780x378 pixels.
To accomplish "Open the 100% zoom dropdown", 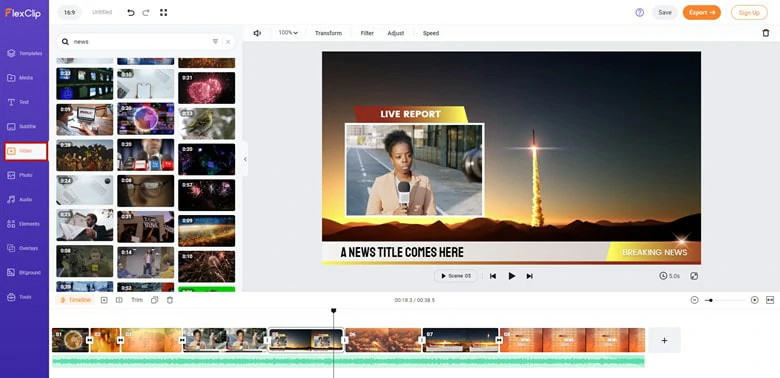I will point(288,33).
